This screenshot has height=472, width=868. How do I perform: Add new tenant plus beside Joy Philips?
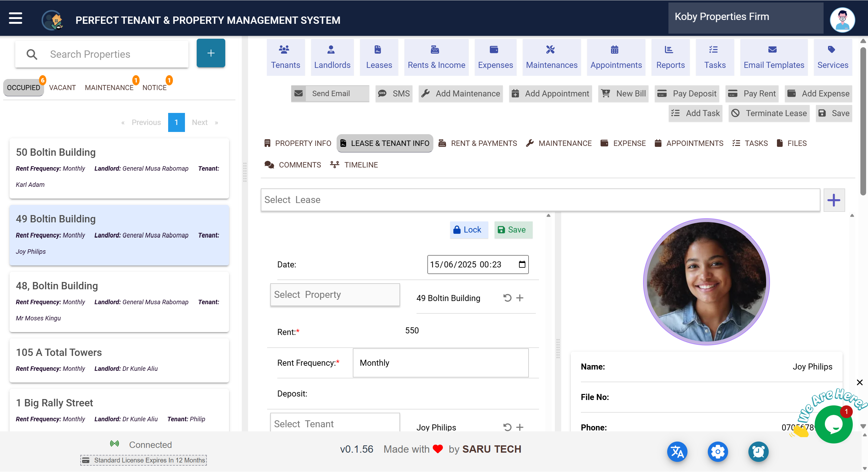520,427
